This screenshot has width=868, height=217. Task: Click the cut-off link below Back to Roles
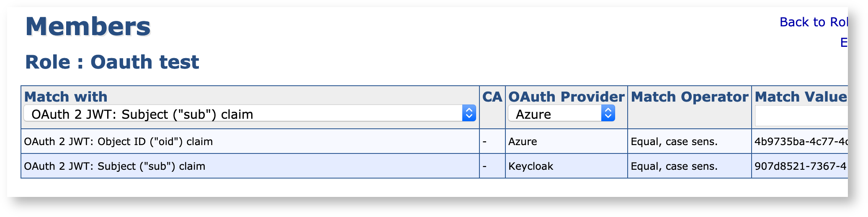coord(844,43)
